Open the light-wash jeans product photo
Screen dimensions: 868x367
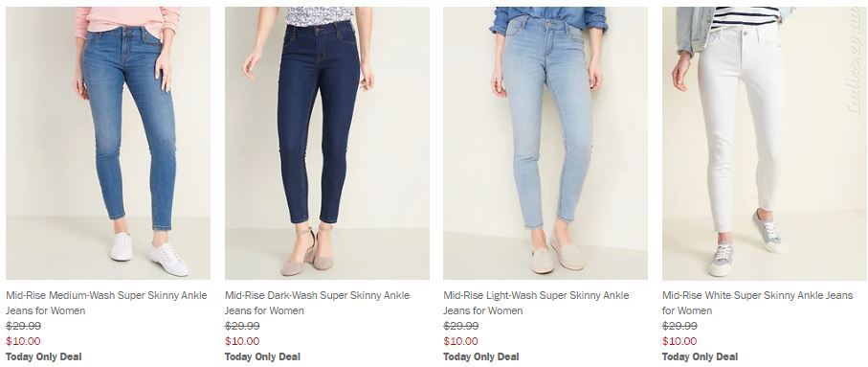pyautogui.click(x=545, y=143)
